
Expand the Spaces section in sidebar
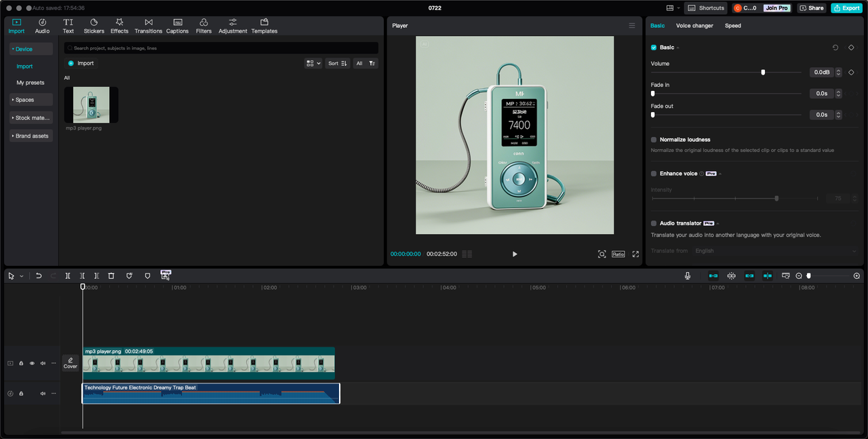click(31, 100)
